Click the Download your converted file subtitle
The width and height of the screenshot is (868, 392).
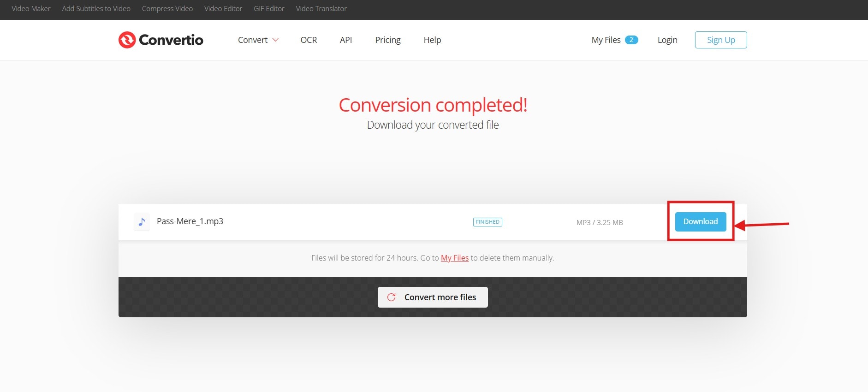pyautogui.click(x=433, y=125)
